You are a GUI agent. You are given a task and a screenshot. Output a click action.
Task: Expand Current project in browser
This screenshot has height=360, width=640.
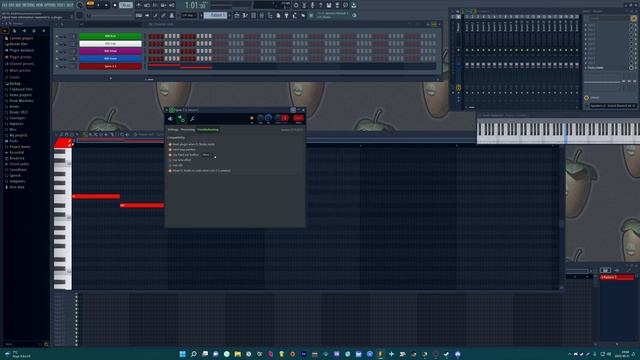pos(21,38)
